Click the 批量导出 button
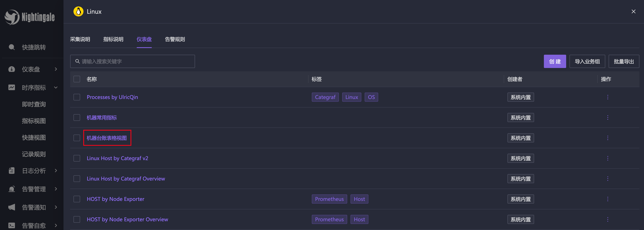 (624, 61)
